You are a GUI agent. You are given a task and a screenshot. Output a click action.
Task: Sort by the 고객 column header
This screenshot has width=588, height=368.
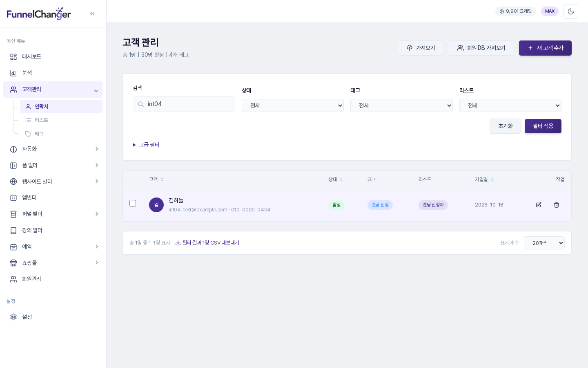pos(156,180)
